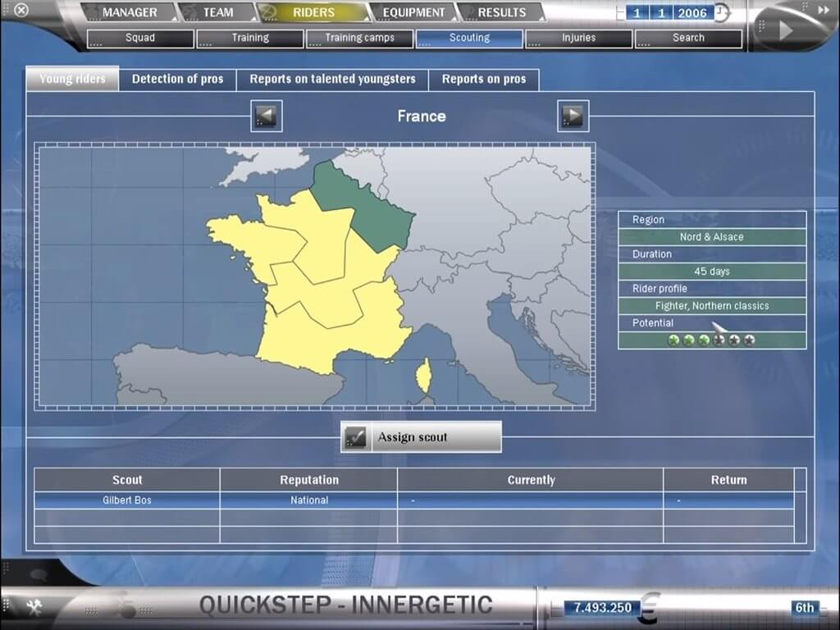Click the Euro currency icon
The width and height of the screenshot is (840, 630).
651,608
